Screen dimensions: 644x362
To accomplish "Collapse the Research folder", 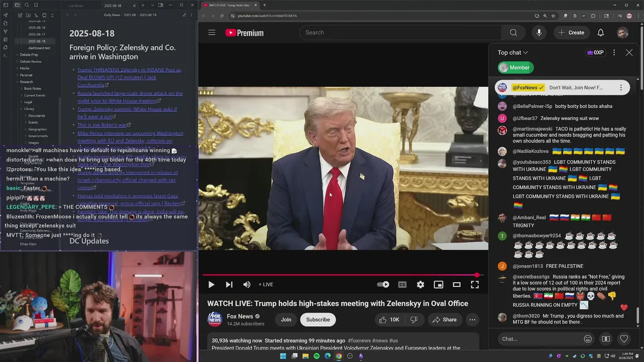I will [26, 81].
